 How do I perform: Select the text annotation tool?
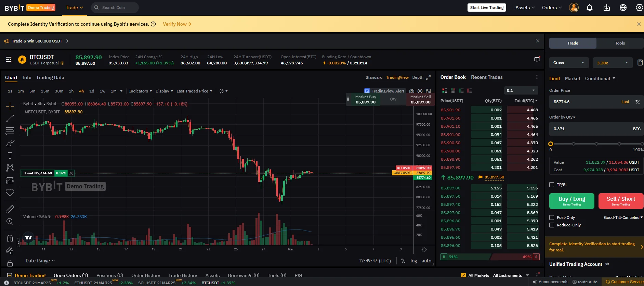coord(10,156)
